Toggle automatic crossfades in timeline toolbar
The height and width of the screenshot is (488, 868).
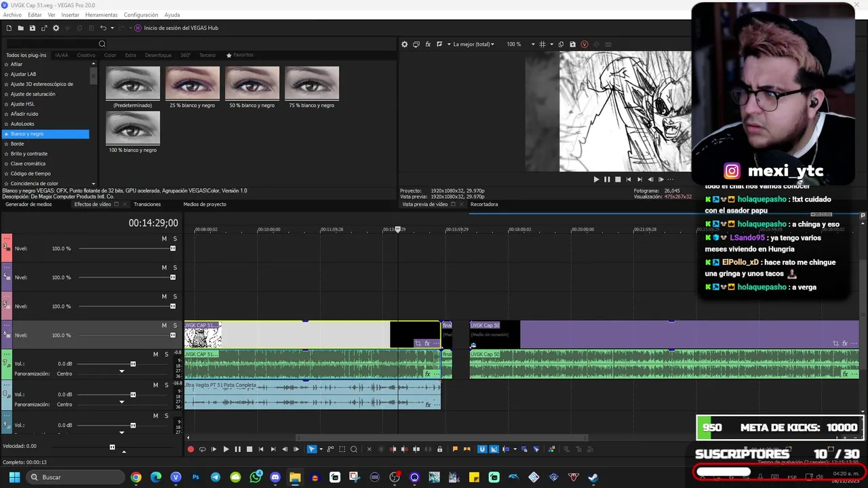(494, 449)
